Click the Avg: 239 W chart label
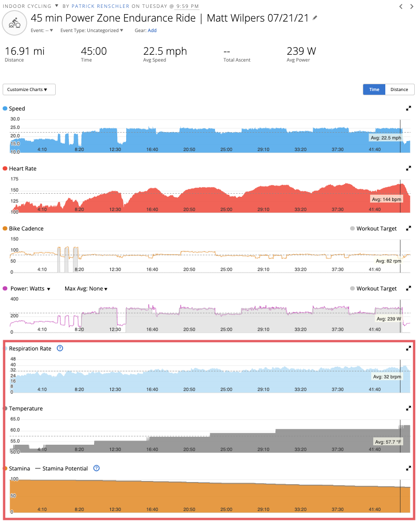 (x=388, y=319)
